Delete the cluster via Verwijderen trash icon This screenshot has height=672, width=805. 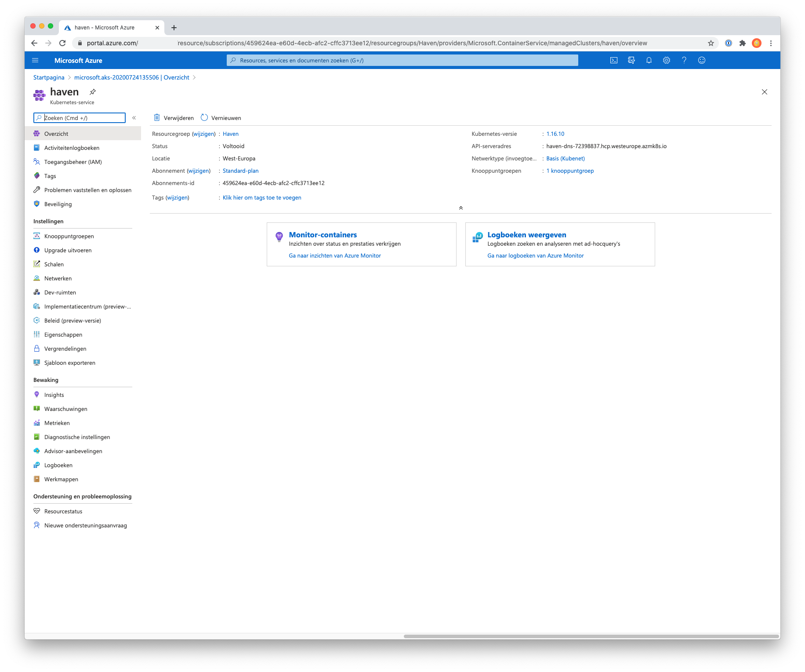click(x=174, y=118)
